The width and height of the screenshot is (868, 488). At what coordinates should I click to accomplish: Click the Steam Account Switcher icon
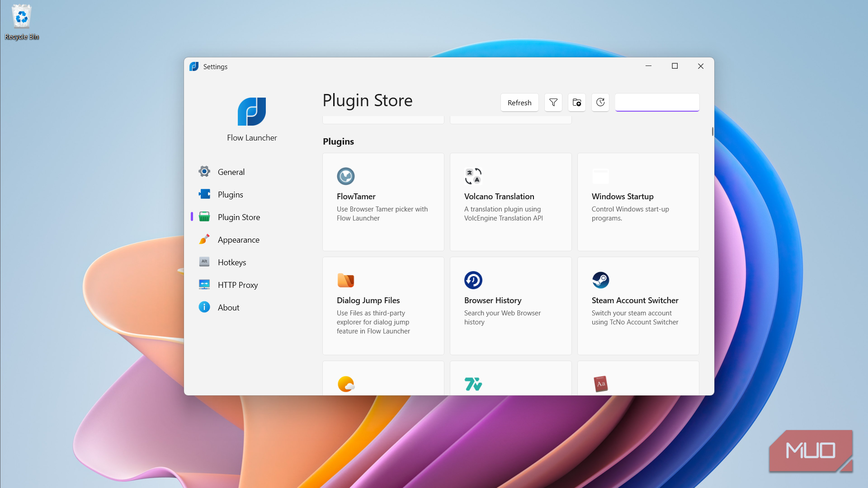(601, 280)
